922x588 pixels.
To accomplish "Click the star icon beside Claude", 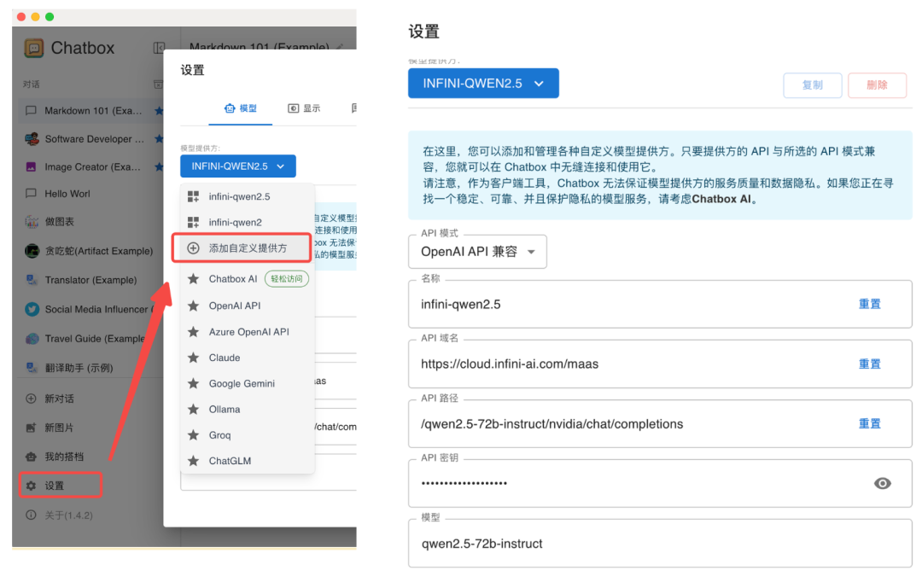I will (x=193, y=358).
